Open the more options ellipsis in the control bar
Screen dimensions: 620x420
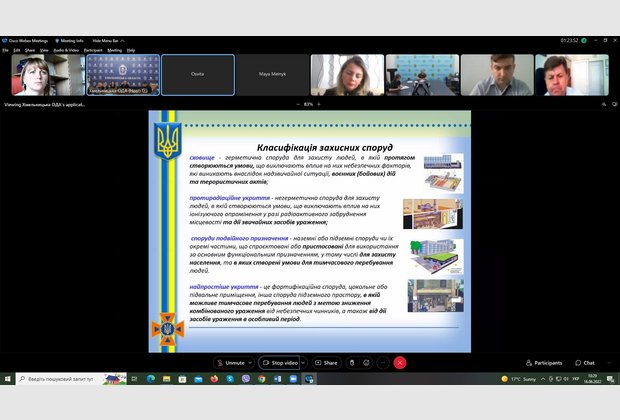tap(383, 363)
